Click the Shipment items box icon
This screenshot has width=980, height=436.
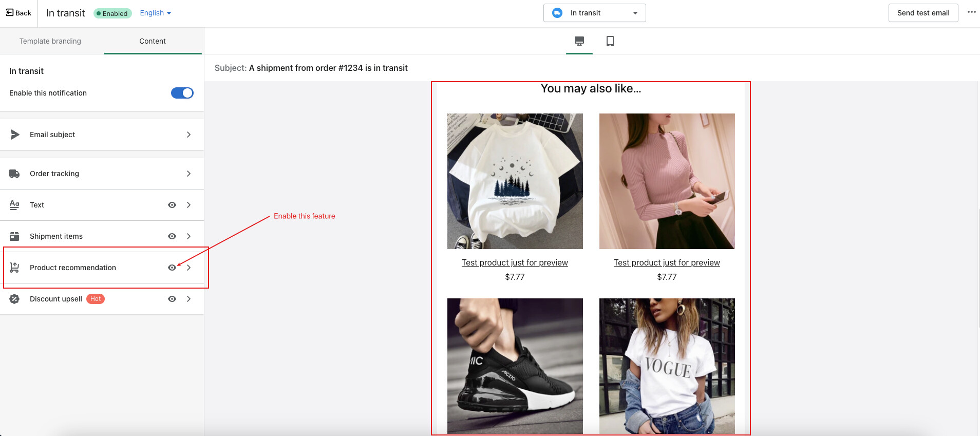(x=14, y=236)
